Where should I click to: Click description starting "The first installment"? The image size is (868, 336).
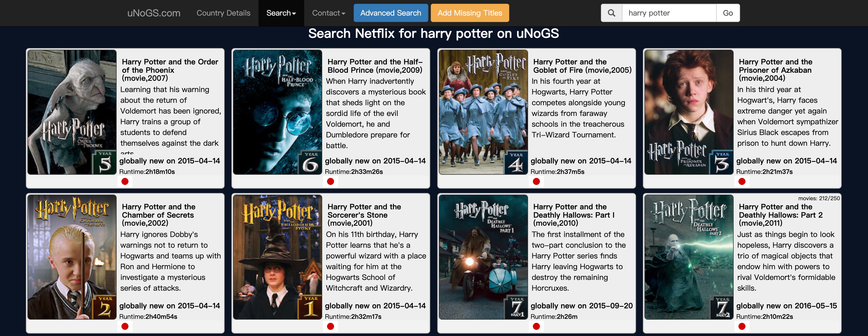coord(579,261)
